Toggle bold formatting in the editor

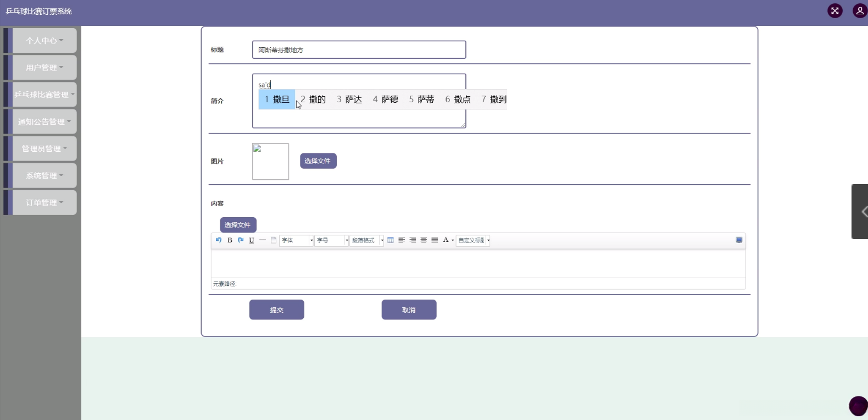pyautogui.click(x=230, y=240)
